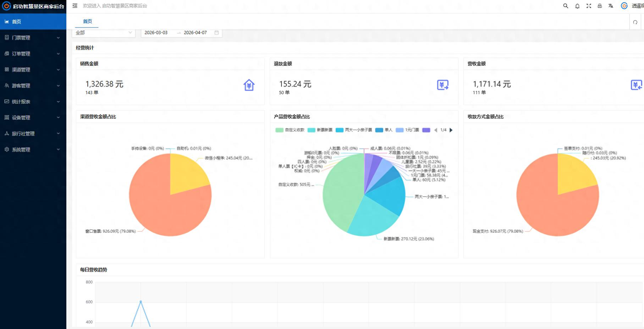Image resolution: width=644 pixels, height=329 pixels.
Task: Expand the 订单管理 sidebar menu
Action: tap(33, 54)
